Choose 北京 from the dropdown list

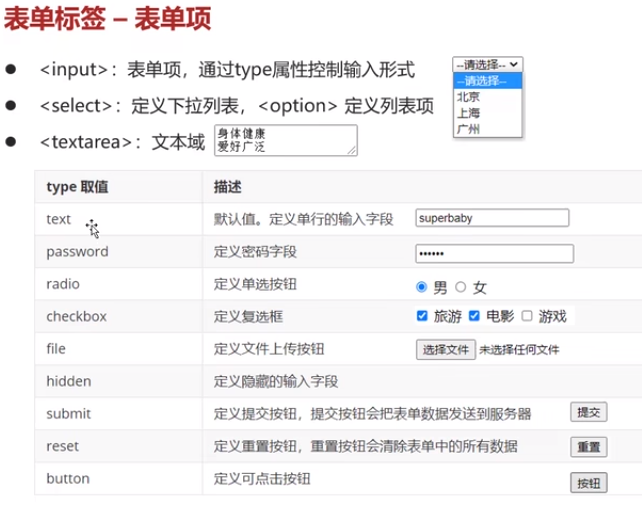tap(468, 97)
